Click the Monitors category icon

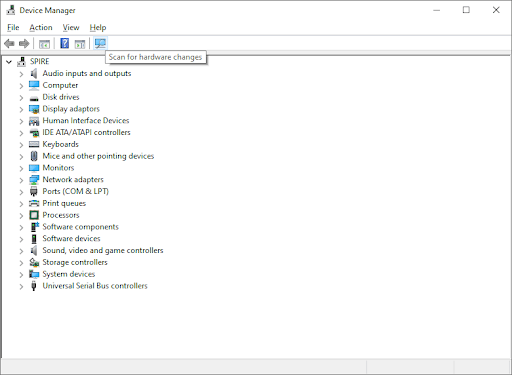tap(34, 168)
